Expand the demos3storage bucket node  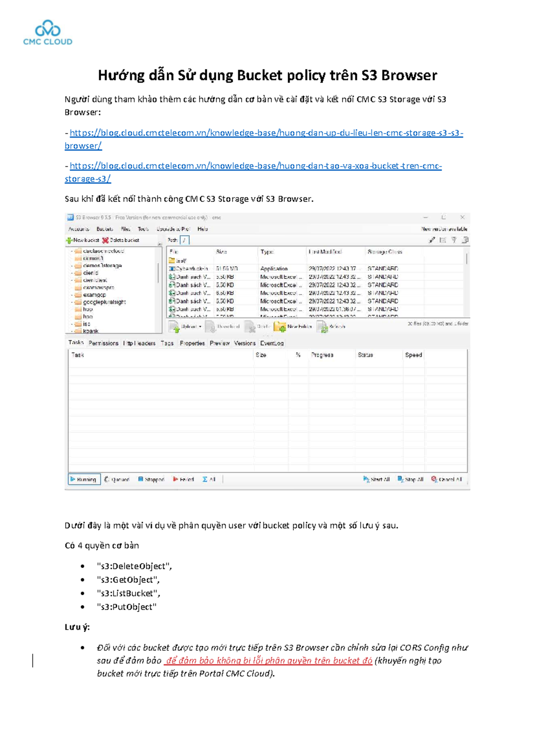71,266
